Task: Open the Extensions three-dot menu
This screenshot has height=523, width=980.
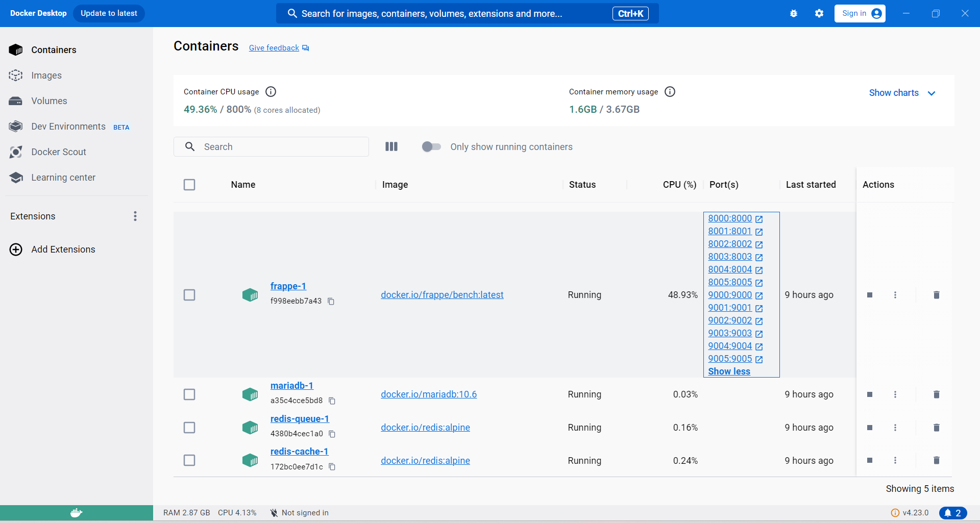Action: (135, 216)
